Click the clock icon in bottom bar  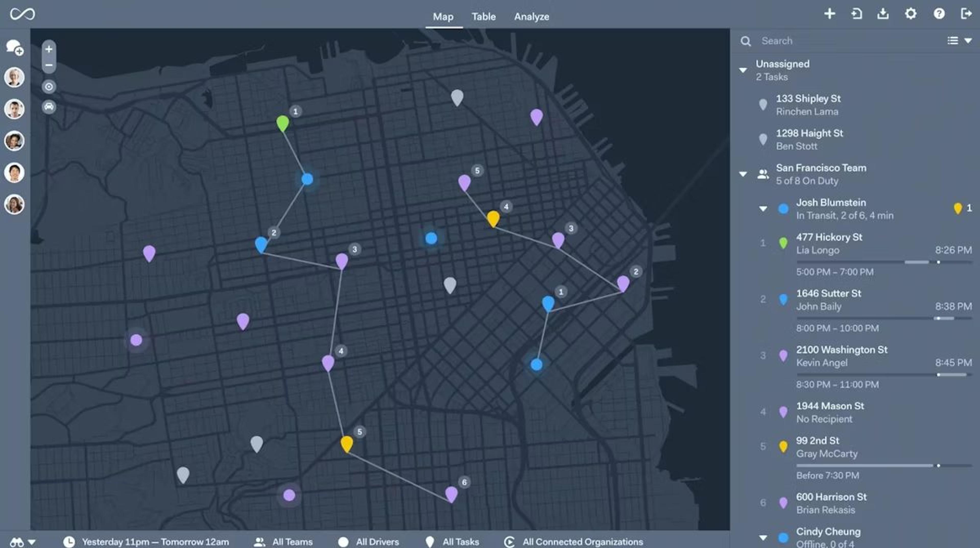pyautogui.click(x=69, y=542)
